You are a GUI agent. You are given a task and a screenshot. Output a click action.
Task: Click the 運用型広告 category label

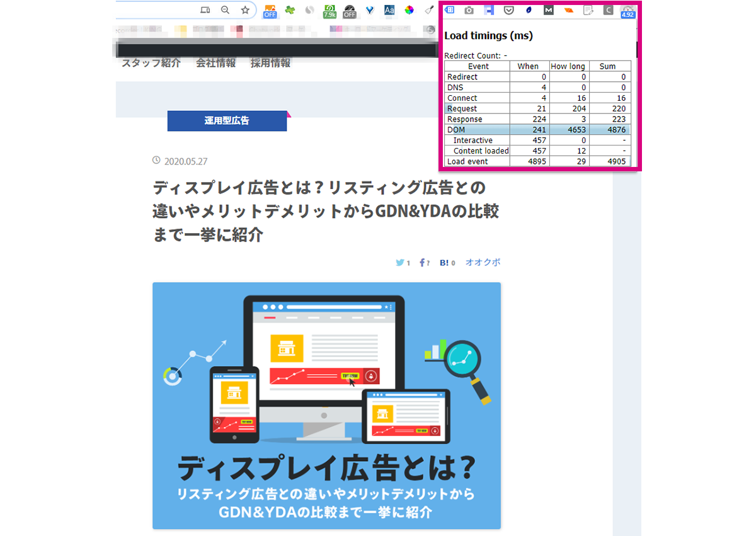[227, 120]
